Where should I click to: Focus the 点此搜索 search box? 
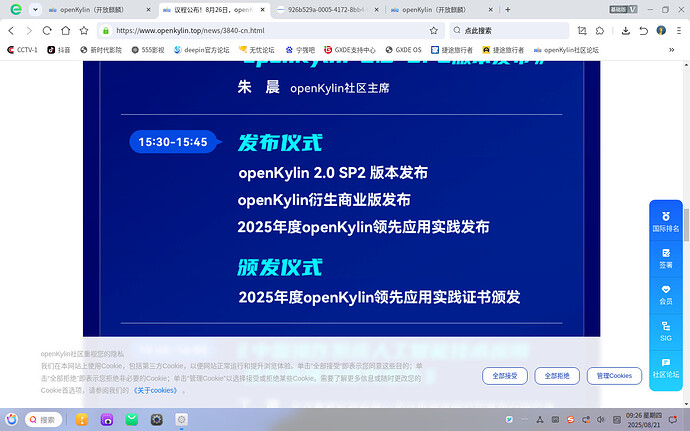(x=509, y=30)
